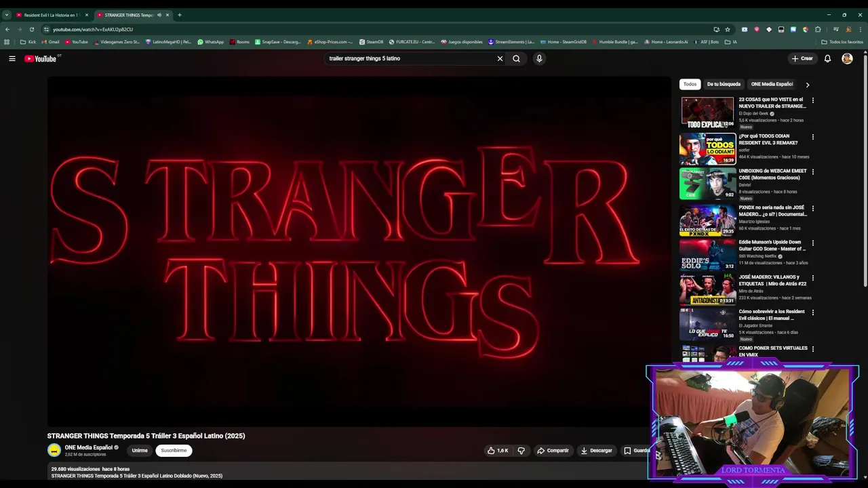Click the Suscribirme button

[174, 450]
